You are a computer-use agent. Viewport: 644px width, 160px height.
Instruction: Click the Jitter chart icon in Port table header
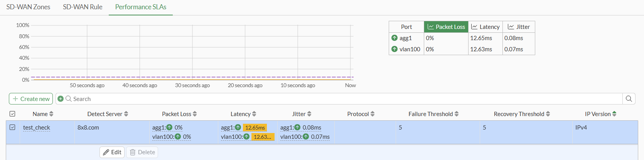point(511,27)
